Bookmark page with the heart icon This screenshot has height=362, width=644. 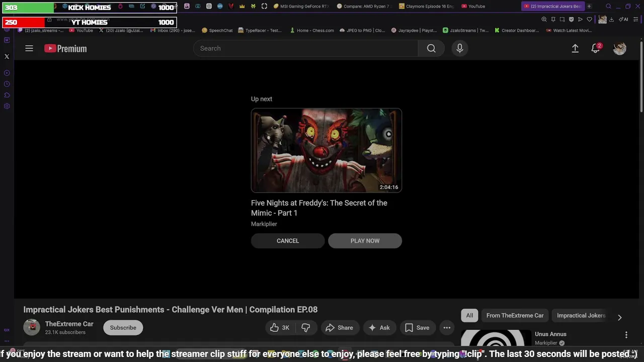589,19
